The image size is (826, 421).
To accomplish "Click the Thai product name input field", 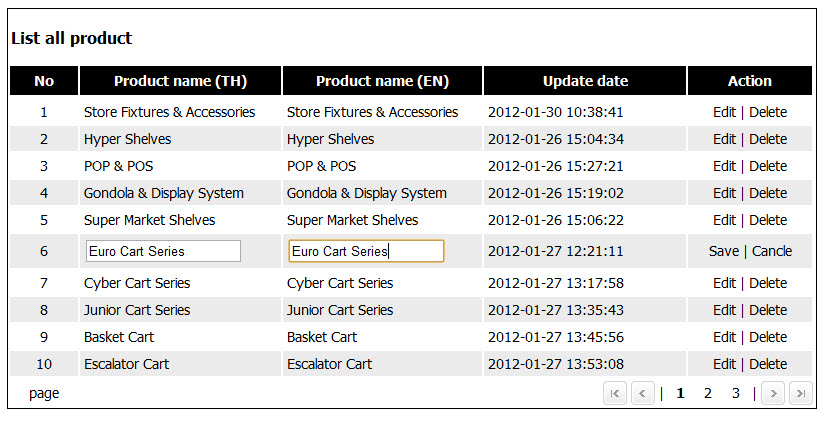I will pyautogui.click(x=163, y=251).
